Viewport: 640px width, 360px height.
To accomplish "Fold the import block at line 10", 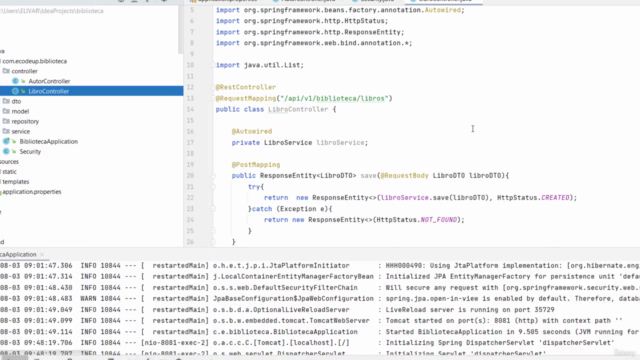I will pos(213,65).
